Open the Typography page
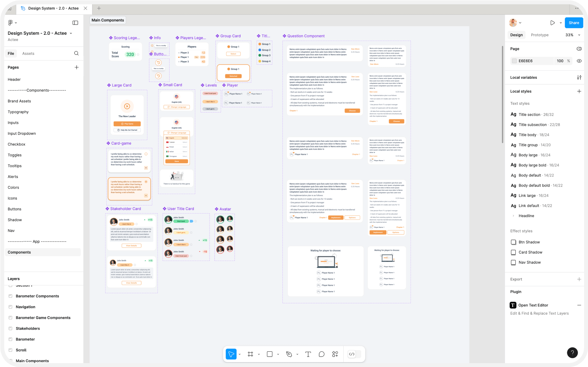The width and height of the screenshot is (588, 367). click(x=18, y=112)
